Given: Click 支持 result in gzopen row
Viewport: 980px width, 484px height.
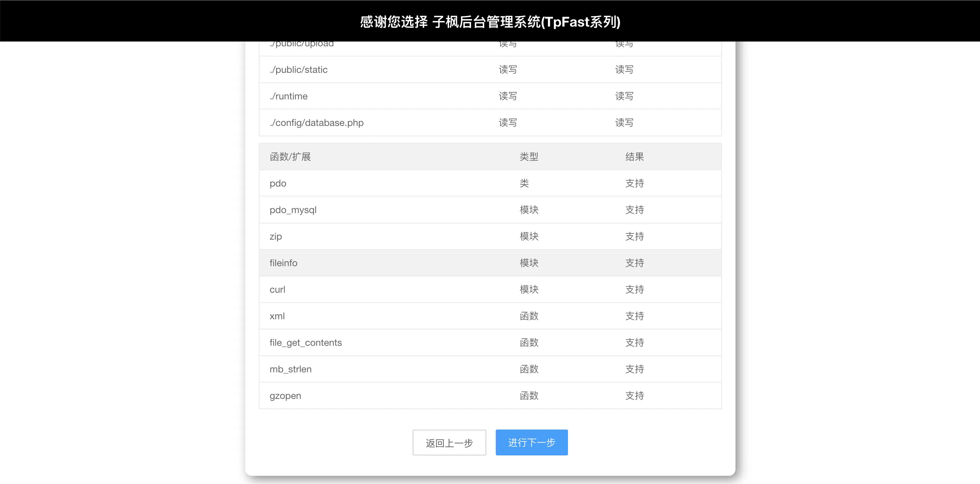Looking at the screenshot, I should pos(634,396).
